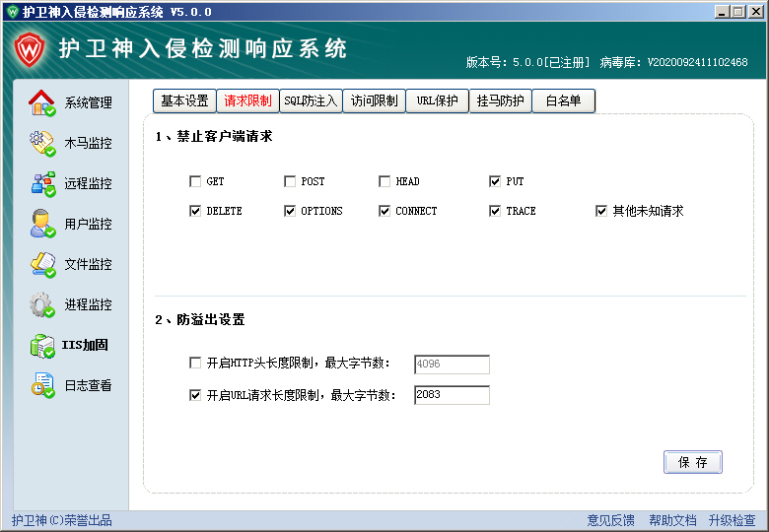Enable blocking of GET requests

click(x=195, y=181)
